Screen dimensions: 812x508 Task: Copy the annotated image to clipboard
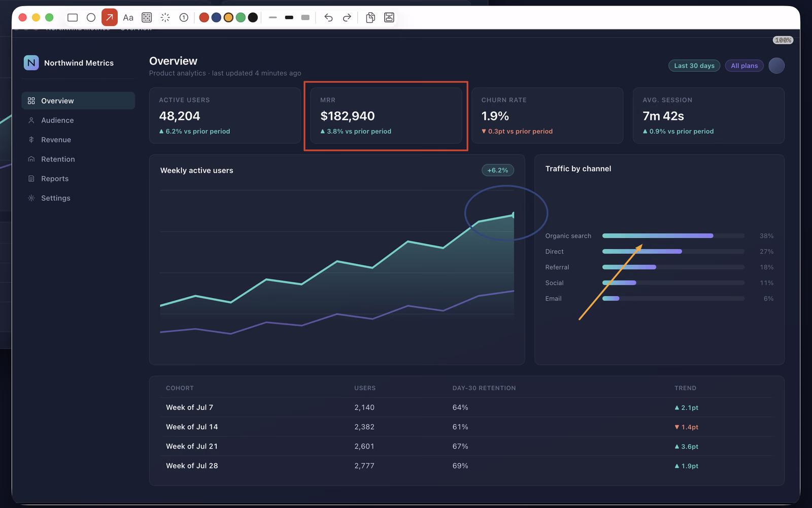coord(370,18)
